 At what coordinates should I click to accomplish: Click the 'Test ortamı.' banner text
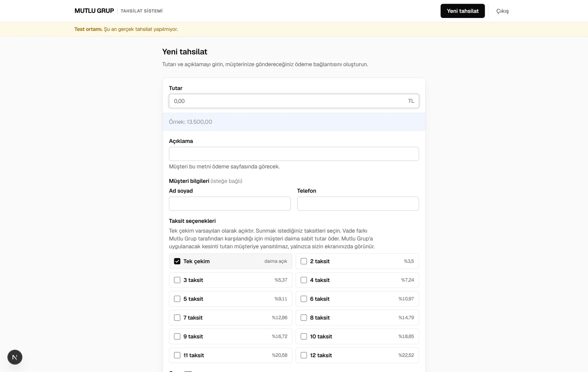(x=89, y=29)
